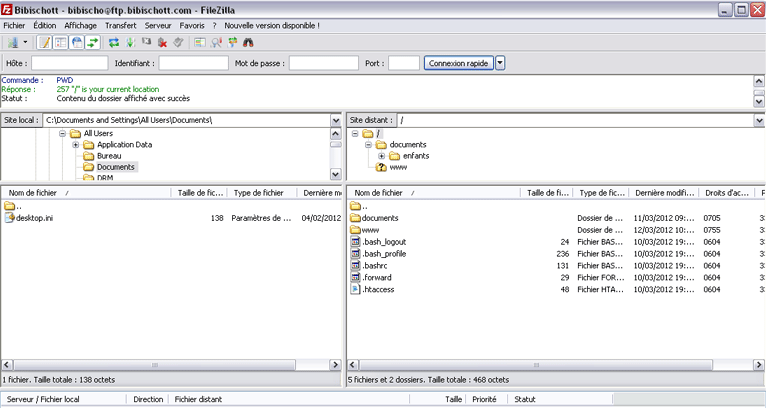Toggle remote directory tree display
Image resolution: width=766 pixels, height=408 pixels.
[77, 43]
